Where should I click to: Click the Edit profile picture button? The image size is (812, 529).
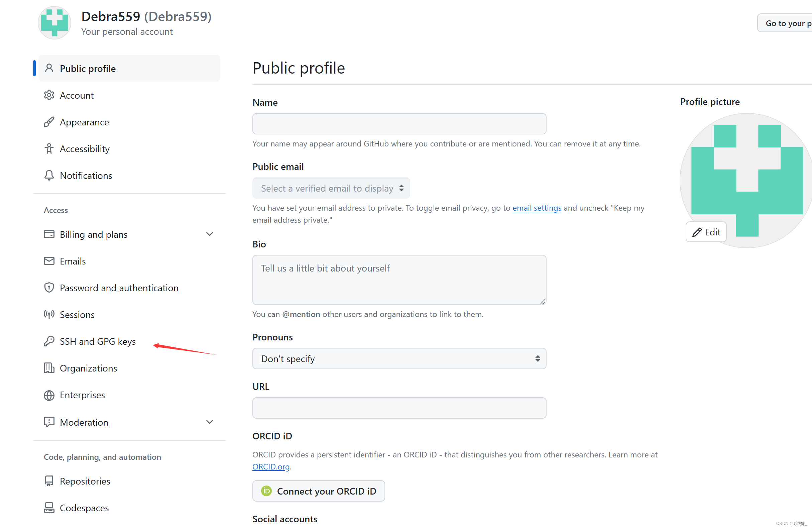click(706, 232)
